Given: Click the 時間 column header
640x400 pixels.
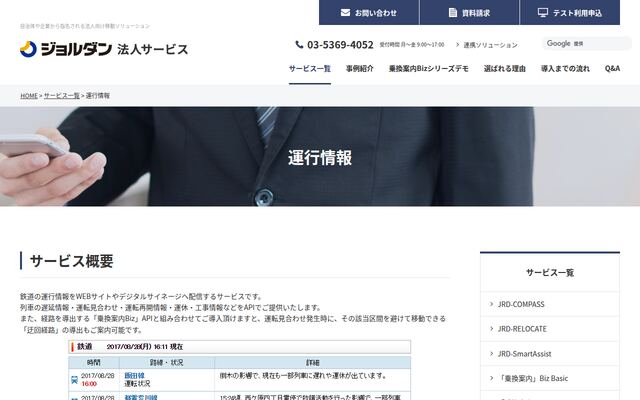Looking at the screenshot, I should point(94,362).
